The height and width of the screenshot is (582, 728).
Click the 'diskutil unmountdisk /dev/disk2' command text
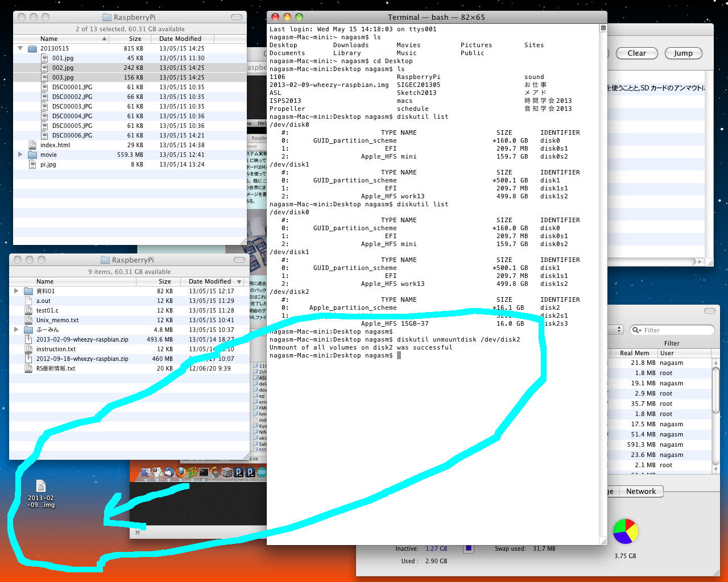[458, 339]
